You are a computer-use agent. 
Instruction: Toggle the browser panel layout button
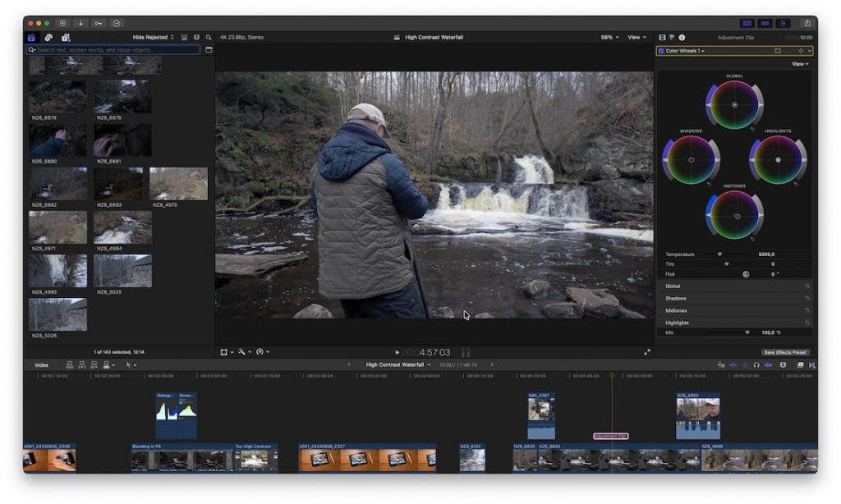(x=747, y=23)
